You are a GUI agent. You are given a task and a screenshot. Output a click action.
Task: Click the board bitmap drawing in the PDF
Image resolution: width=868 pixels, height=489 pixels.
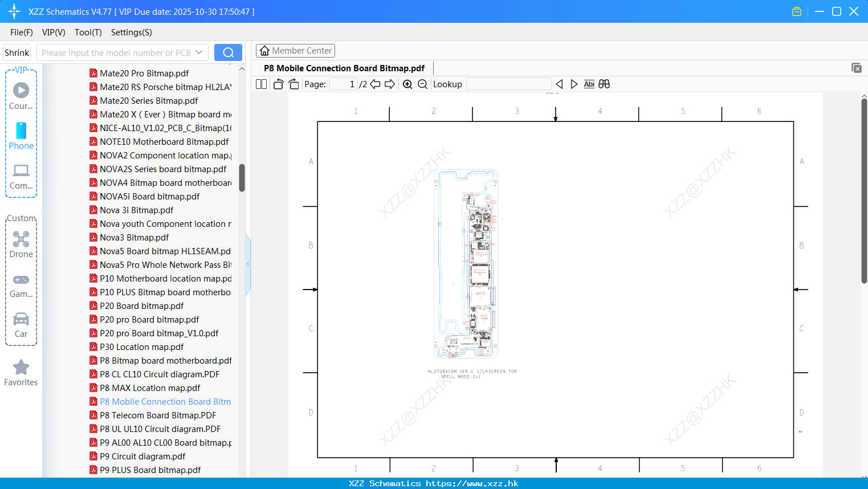coord(466,263)
